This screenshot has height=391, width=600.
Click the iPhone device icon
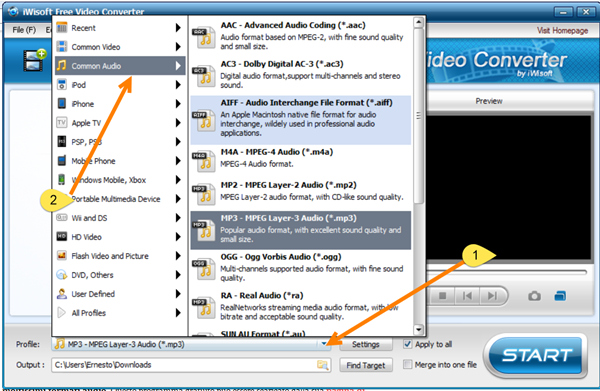(62, 104)
